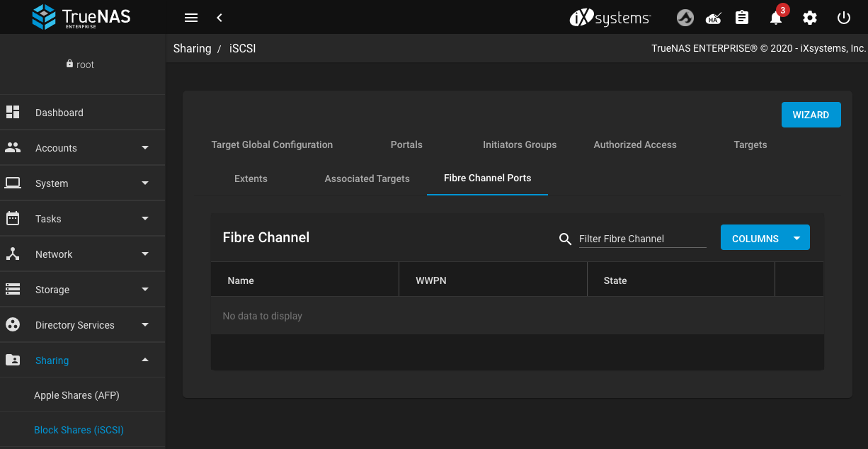This screenshot has width=868, height=449.
Task: Open alerts bell with 3 notifications
Action: coord(777,18)
